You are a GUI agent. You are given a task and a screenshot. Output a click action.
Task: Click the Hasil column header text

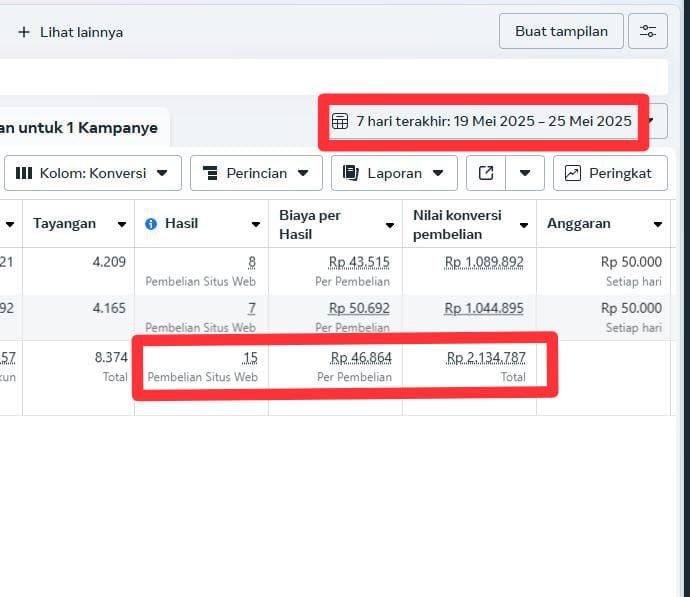(181, 223)
